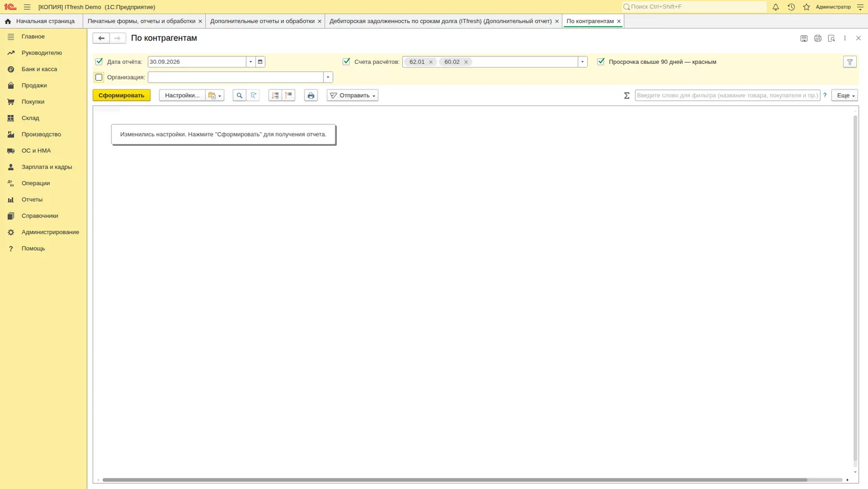
Task: Click the find next icon beside the magnifier
Action: [x=253, y=96]
